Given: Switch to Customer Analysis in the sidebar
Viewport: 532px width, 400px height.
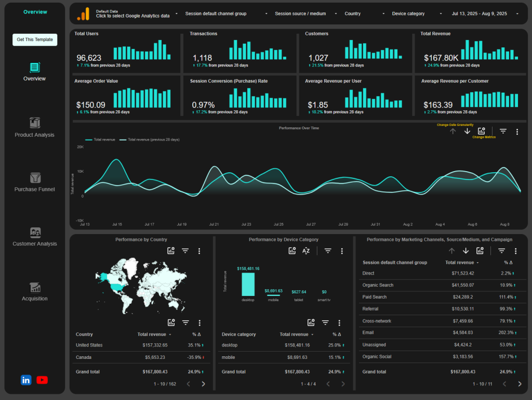Looking at the screenshot, I should pyautogui.click(x=34, y=233).
